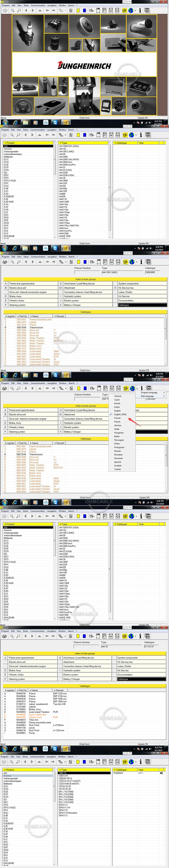Click the TeamViewer icon in taskbar below splash screen
This screenshot has width=169, height=868.
tap(56, 122)
